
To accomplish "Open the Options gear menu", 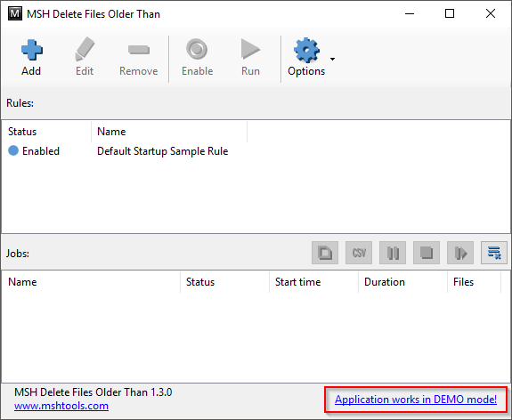I will 306,58.
